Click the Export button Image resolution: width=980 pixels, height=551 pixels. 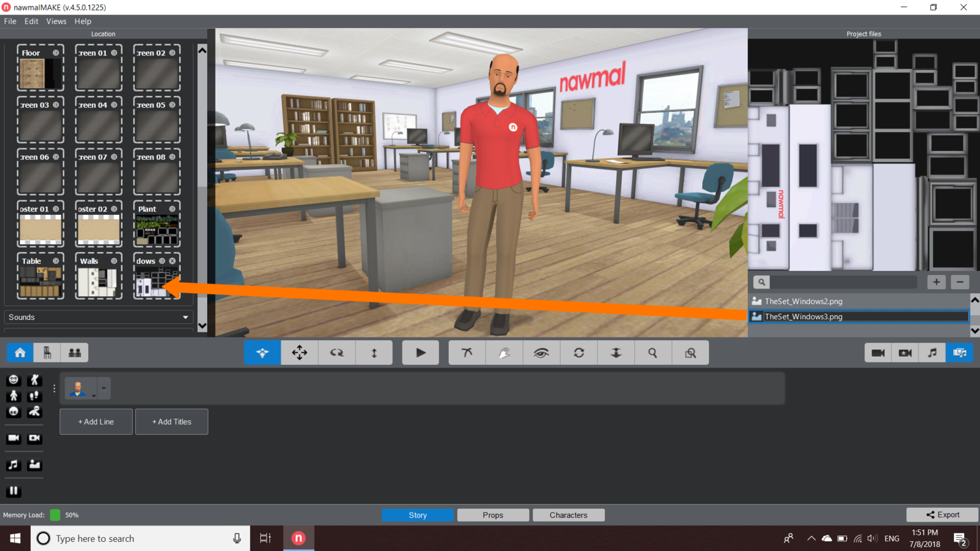point(942,515)
